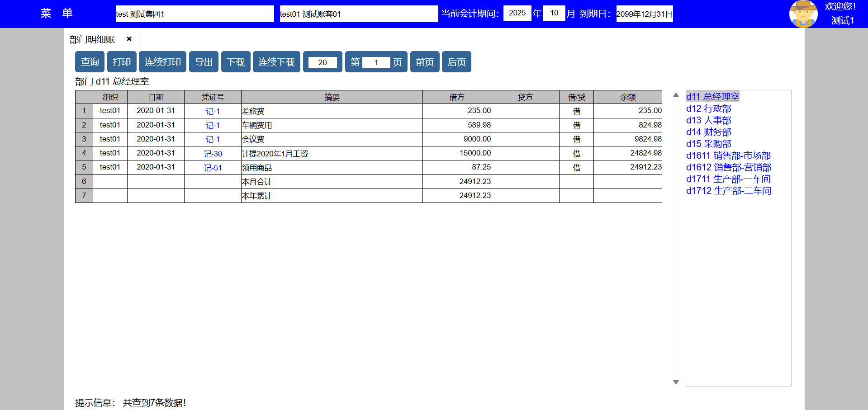Click the 查询 button

pyautogui.click(x=90, y=62)
